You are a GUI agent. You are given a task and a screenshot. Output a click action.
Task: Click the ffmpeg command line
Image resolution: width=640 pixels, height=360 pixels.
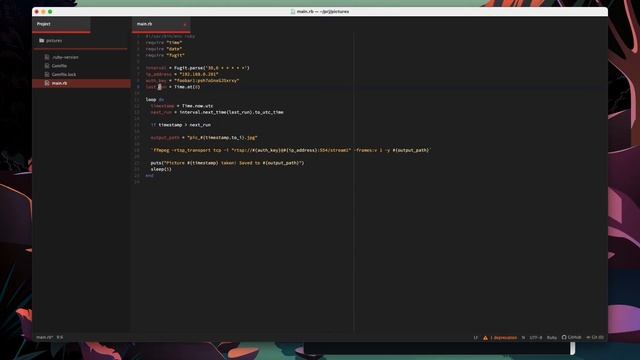[291, 150]
